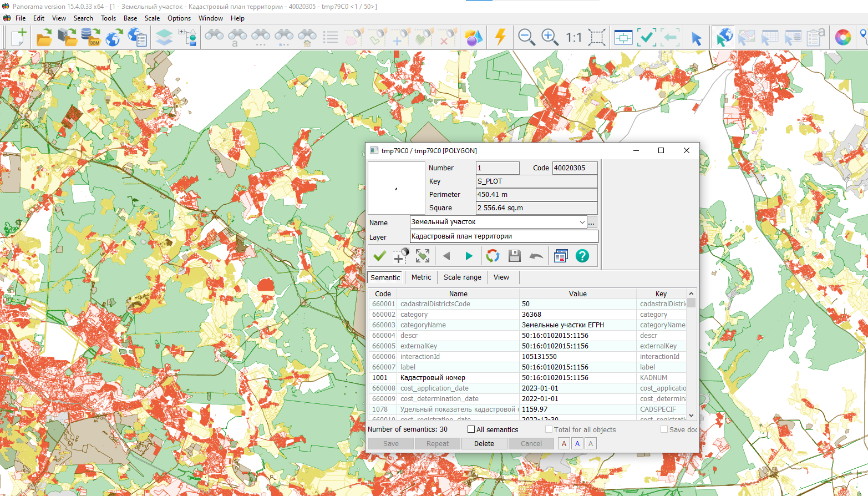Select the categoryName row
This screenshot has height=496, width=868.
tap(527, 325)
